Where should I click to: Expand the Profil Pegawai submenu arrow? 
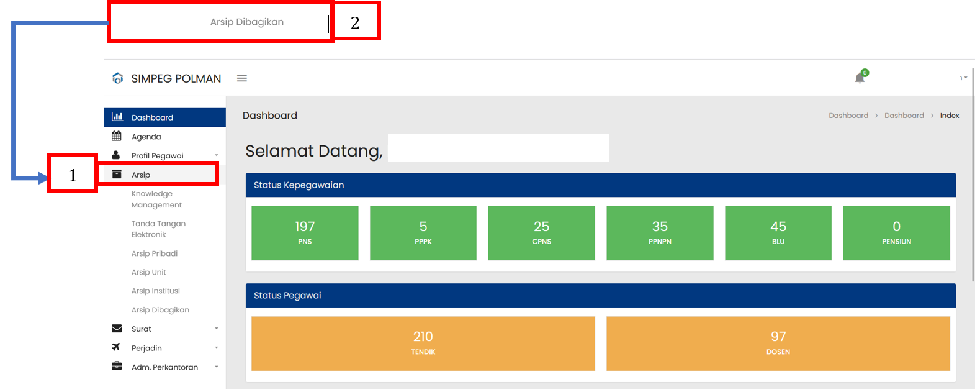pos(217,155)
